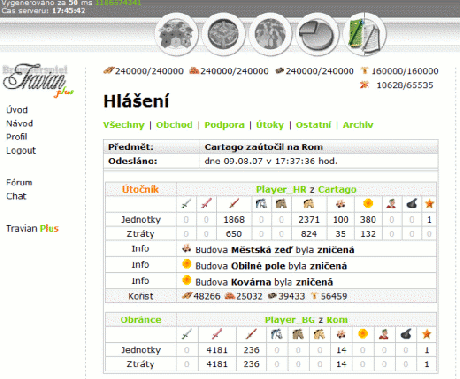Screen dimensions: 460x379
Task: Open the village overview resource fields icon
Action: [176, 34]
